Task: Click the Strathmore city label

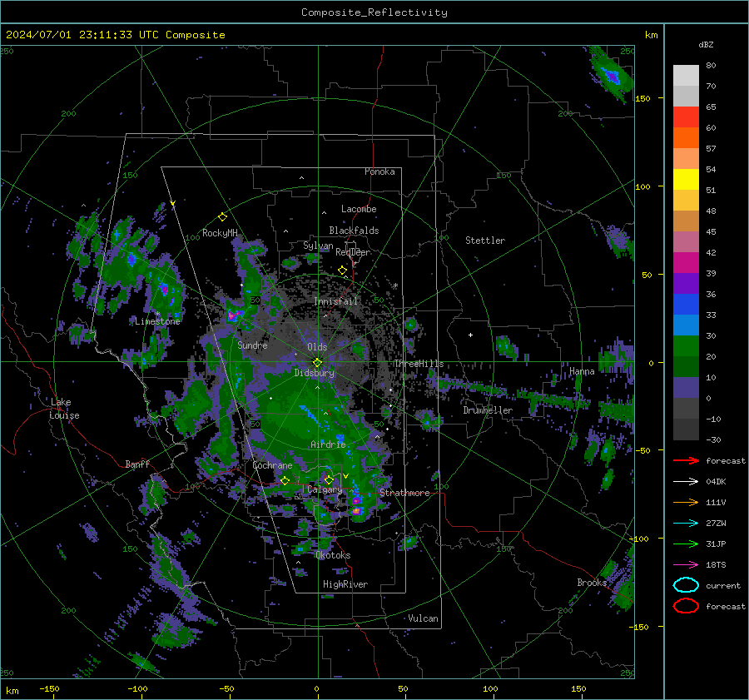Action: tap(404, 493)
